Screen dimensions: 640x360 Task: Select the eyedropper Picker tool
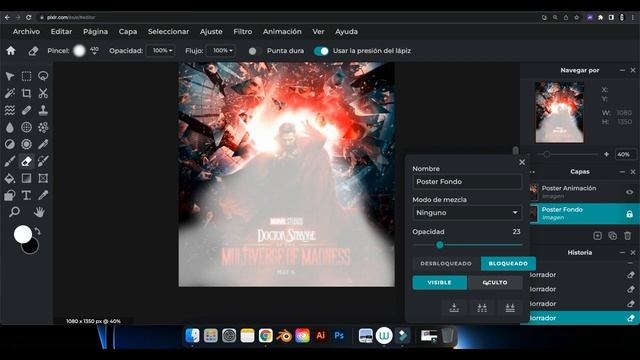(43, 195)
